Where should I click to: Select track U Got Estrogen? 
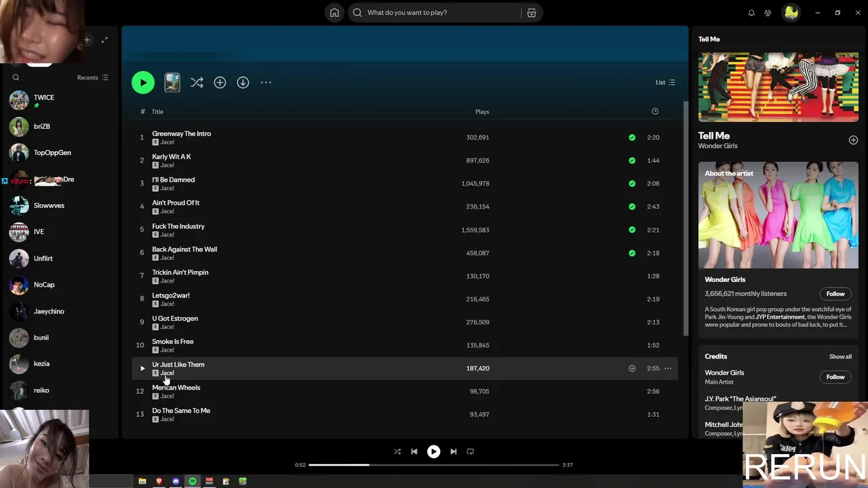tap(405, 322)
